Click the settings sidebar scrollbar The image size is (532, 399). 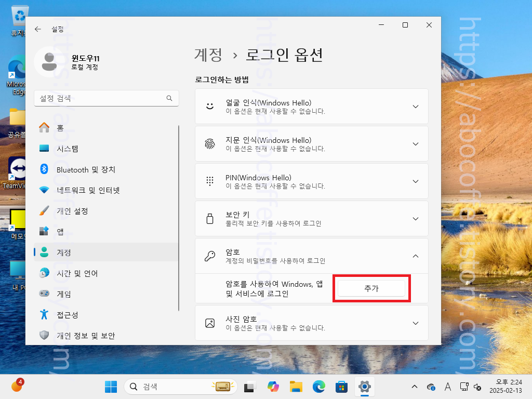coord(179,218)
